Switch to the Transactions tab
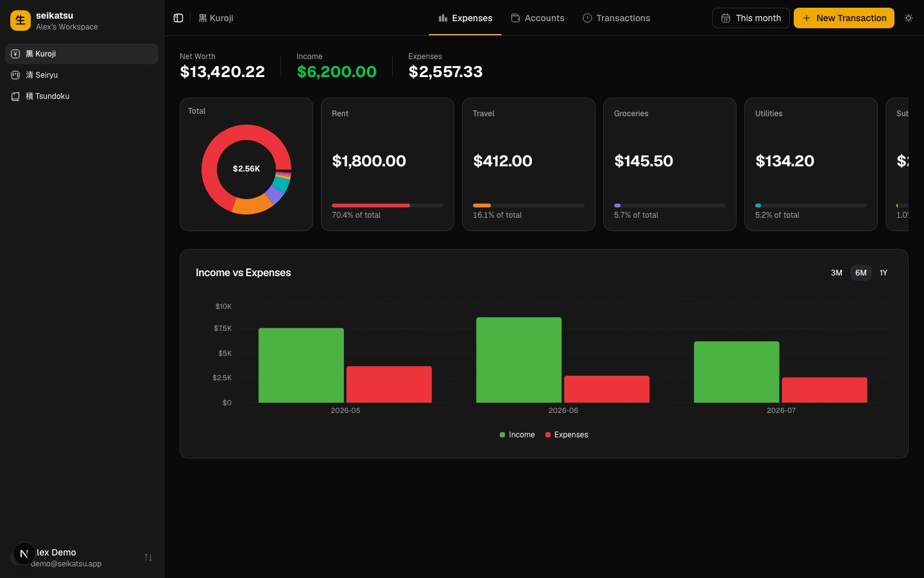Viewport: 924px width, 578px height. click(x=617, y=18)
